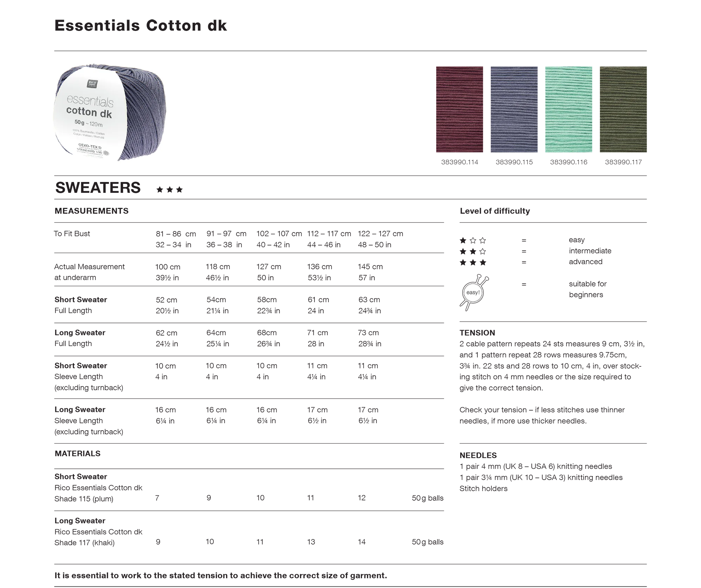Click the 50 g balls label in Short Sweater row
Viewport: 701px width, 588px height.
[428, 498]
